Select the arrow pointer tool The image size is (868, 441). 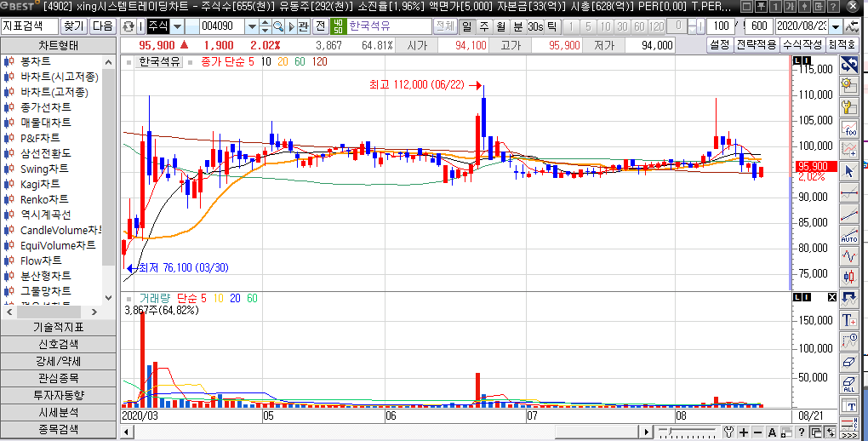point(848,170)
